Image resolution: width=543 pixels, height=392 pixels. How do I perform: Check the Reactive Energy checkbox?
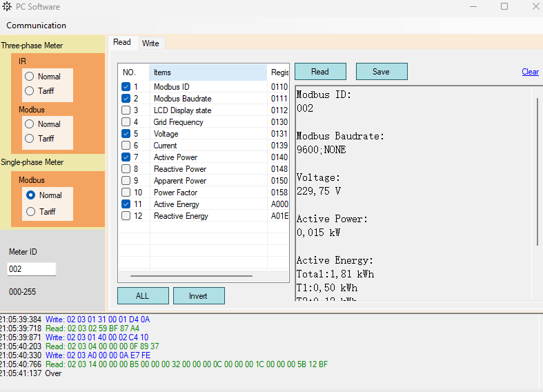pyautogui.click(x=126, y=216)
